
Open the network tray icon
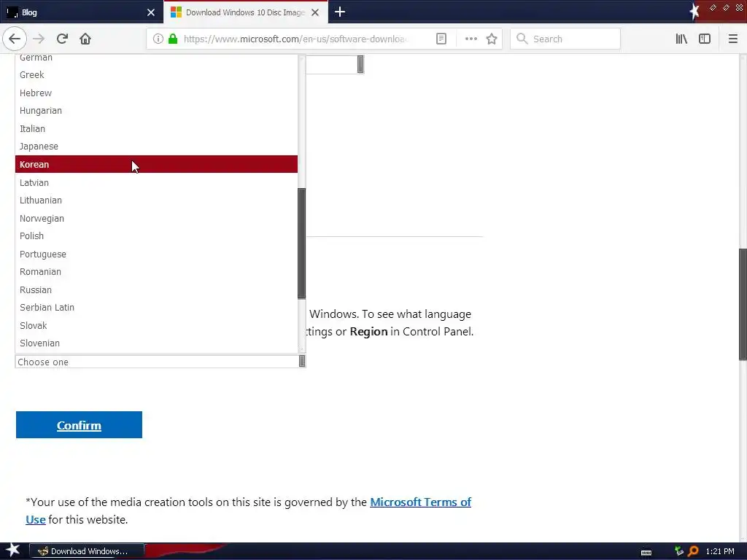679,551
